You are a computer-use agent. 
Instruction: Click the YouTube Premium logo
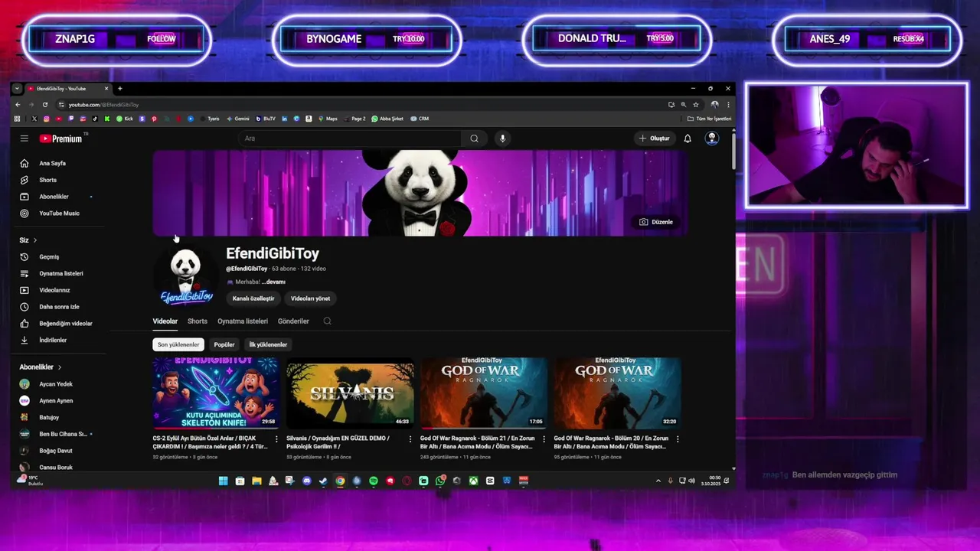pyautogui.click(x=61, y=139)
